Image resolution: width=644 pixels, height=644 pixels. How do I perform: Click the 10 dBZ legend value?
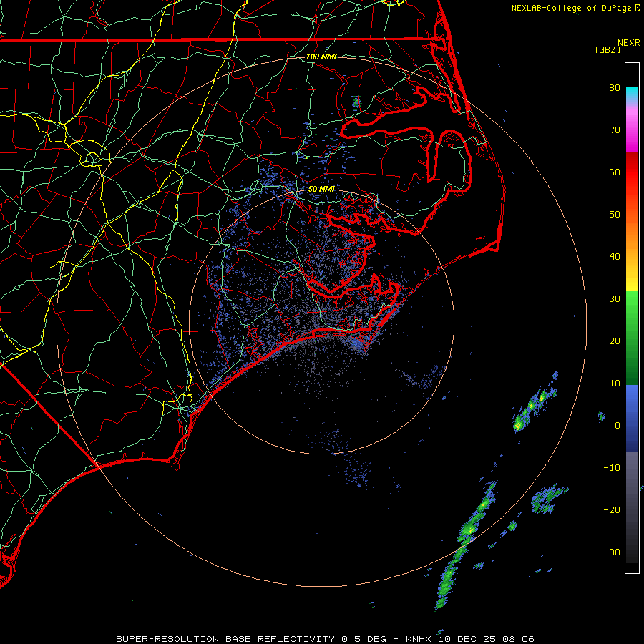[x=615, y=384]
